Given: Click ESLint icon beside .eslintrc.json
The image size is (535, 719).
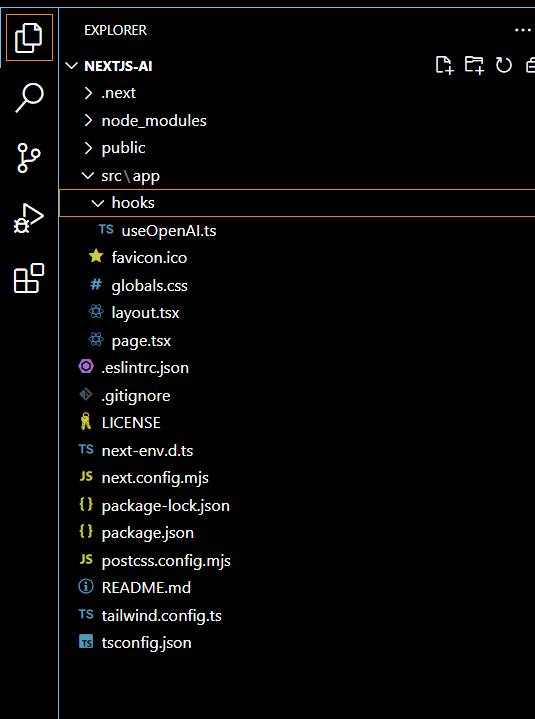Looking at the screenshot, I should pos(86,366).
